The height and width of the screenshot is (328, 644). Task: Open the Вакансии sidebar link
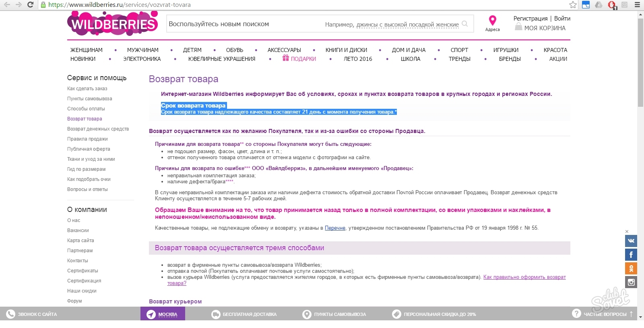[x=78, y=230]
